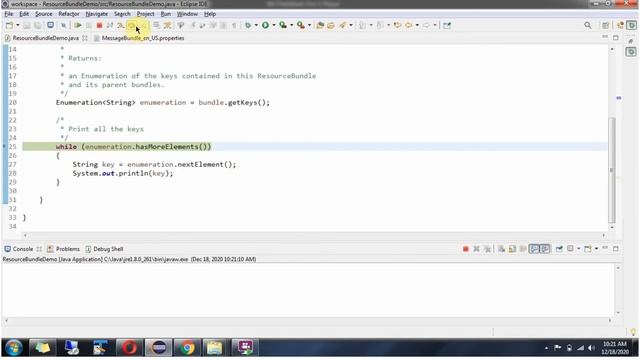
Task: Open the File menu
Action: tap(9, 14)
